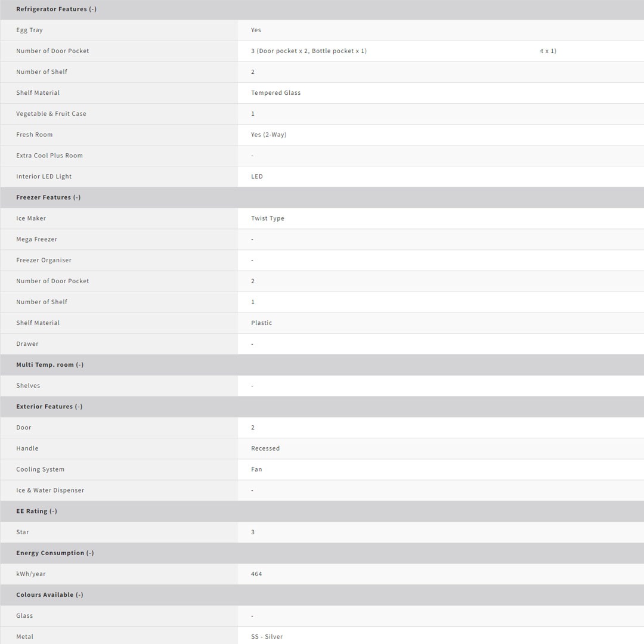Screen dimensions: 644x644
Task: Collapse the Refrigerator Features section
Action: [56, 10]
